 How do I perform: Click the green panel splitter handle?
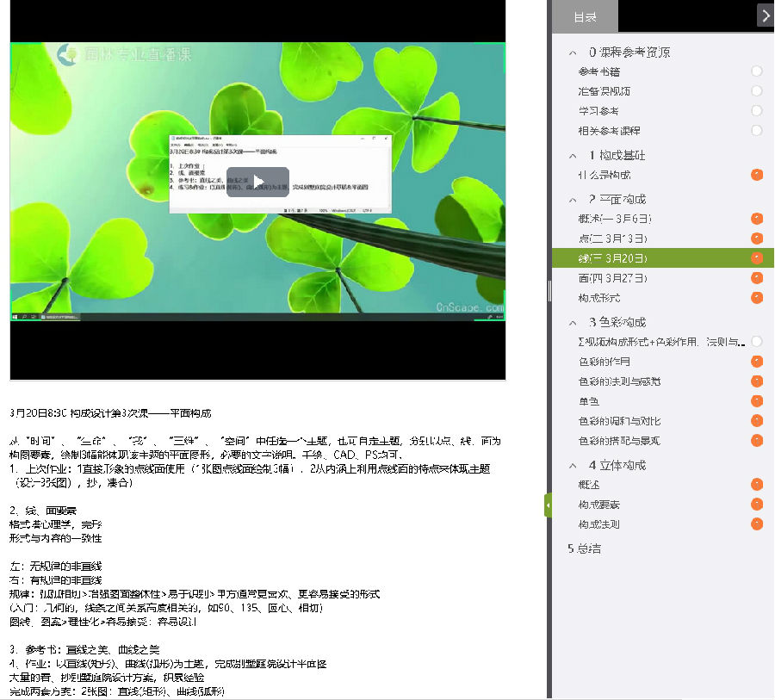tap(548, 505)
